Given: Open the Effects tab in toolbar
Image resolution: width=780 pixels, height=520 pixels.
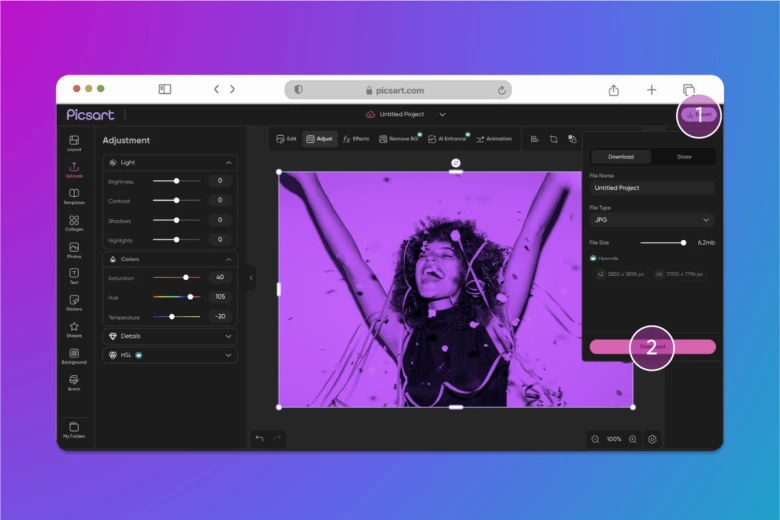Looking at the screenshot, I should pos(356,139).
